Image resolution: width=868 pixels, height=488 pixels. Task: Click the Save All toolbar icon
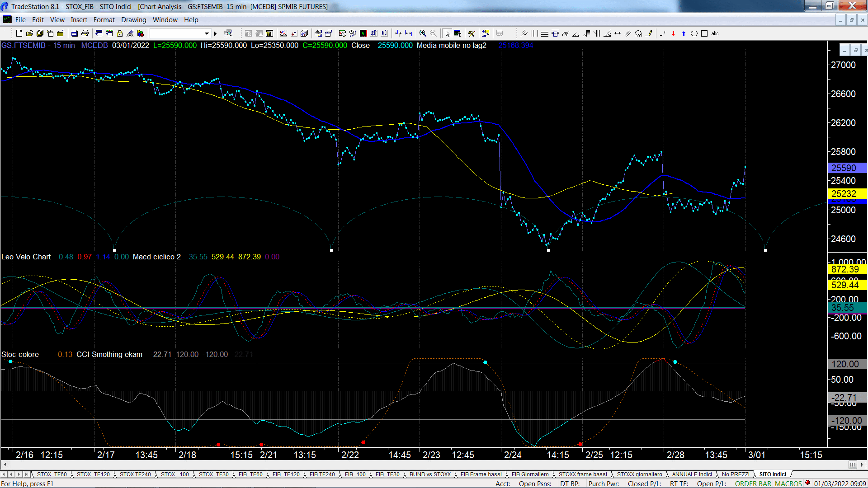(40, 33)
